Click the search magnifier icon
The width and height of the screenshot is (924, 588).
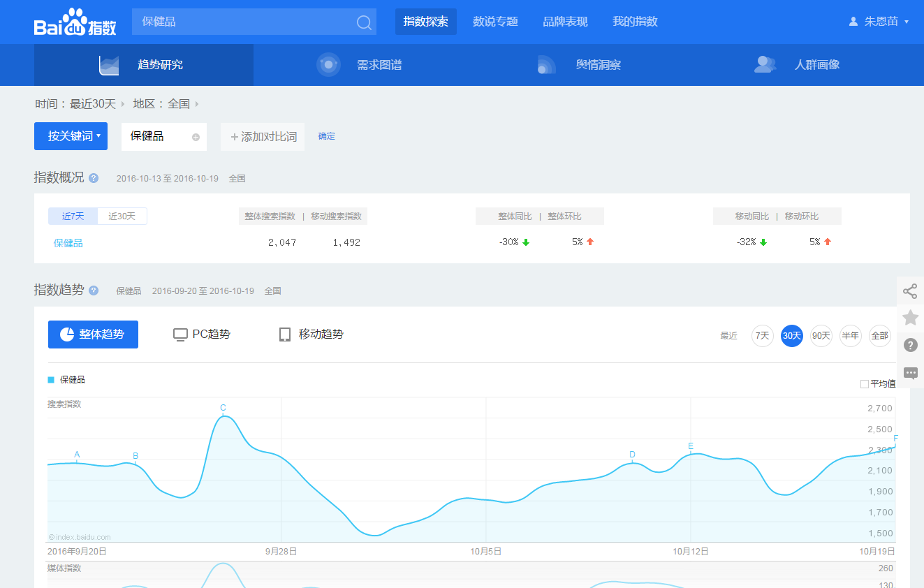[364, 22]
